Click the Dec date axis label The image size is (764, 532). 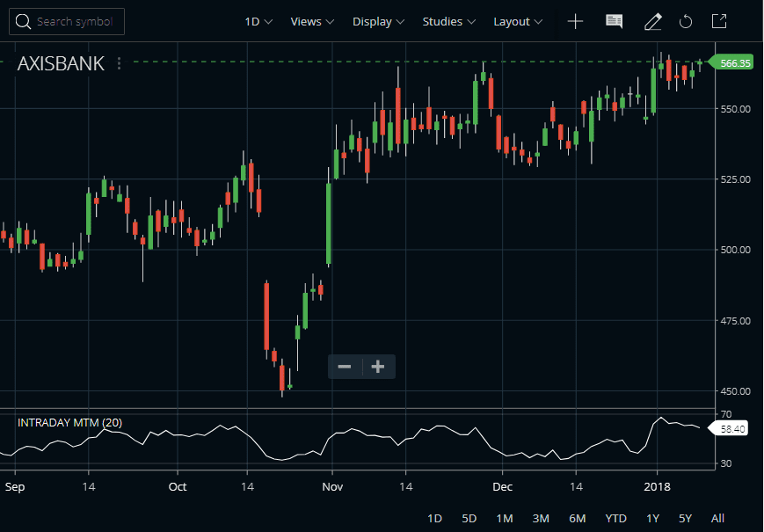[x=502, y=486]
